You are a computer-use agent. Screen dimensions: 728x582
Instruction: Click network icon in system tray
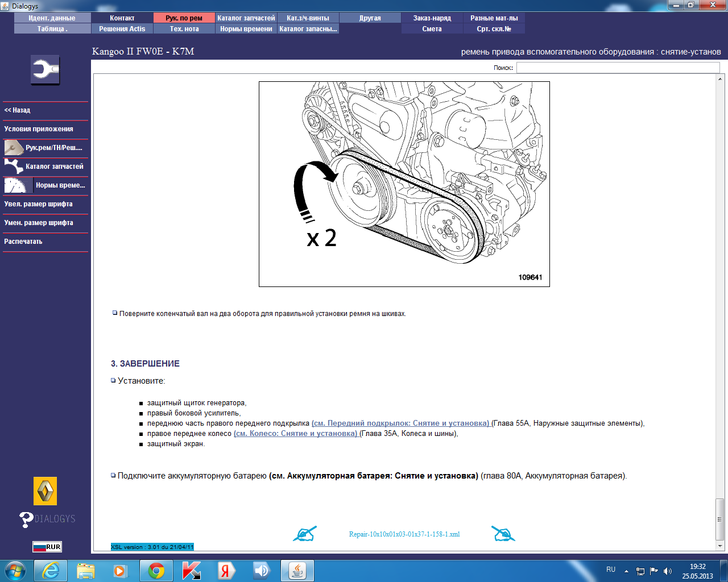(640, 571)
